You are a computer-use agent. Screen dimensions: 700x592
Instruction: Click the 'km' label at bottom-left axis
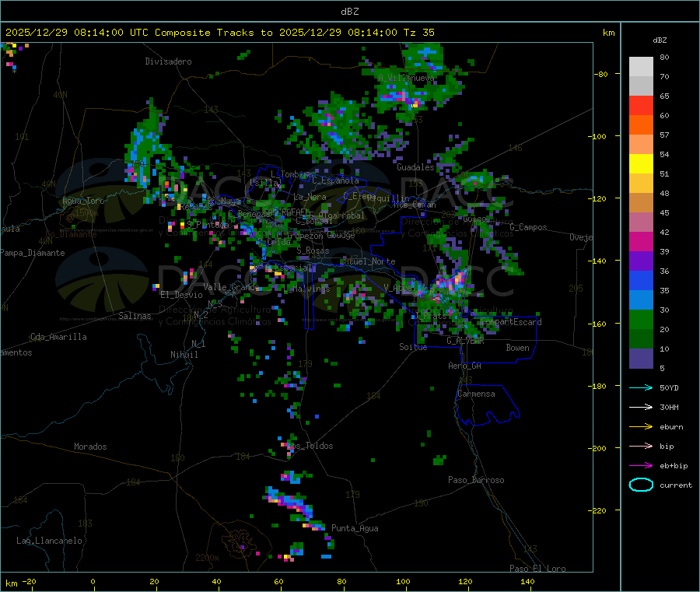click(11, 583)
